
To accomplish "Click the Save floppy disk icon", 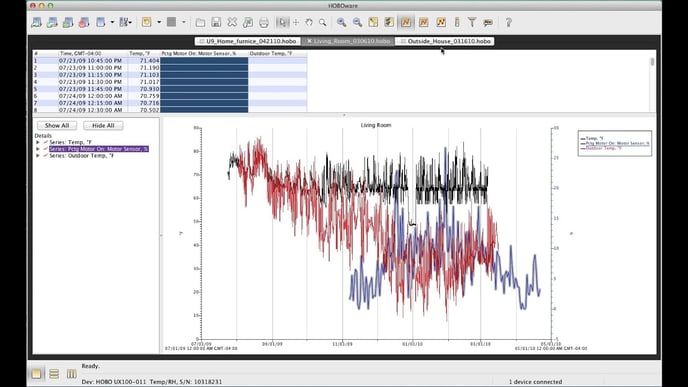I will (x=216, y=22).
